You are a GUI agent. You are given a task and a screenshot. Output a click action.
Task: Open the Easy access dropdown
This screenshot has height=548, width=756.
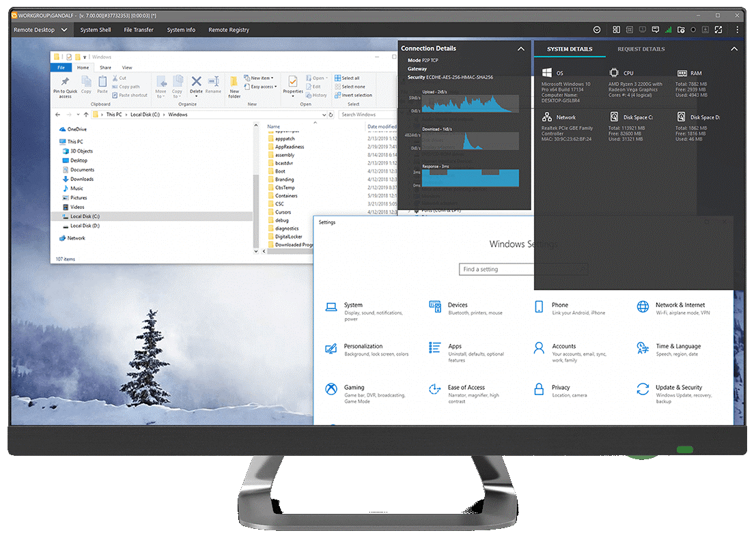point(260,87)
